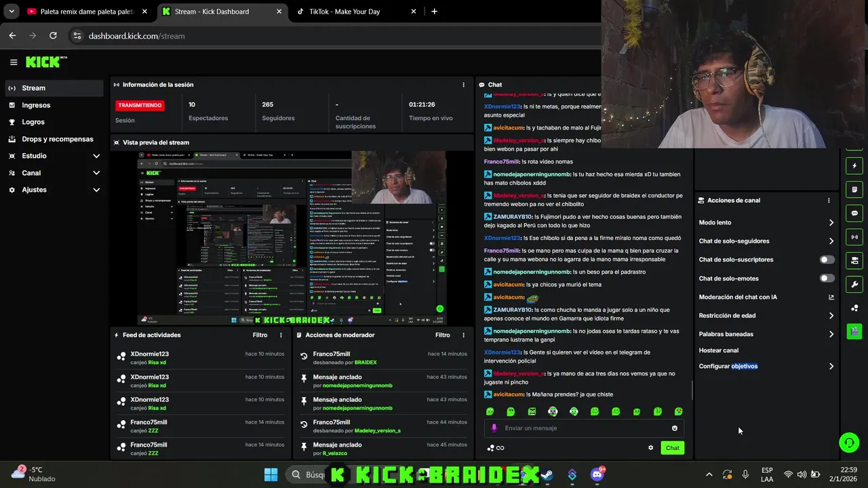Go back in browser history
Screen dimensions: 868x488
pyautogui.click(x=12, y=36)
